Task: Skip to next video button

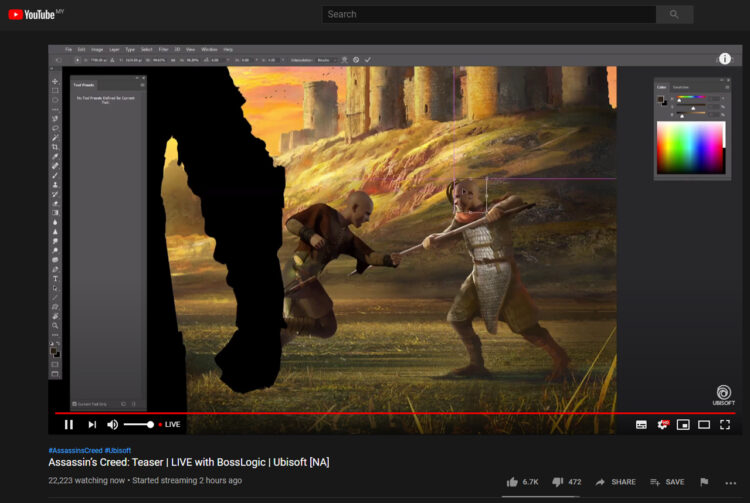Action: (92, 425)
